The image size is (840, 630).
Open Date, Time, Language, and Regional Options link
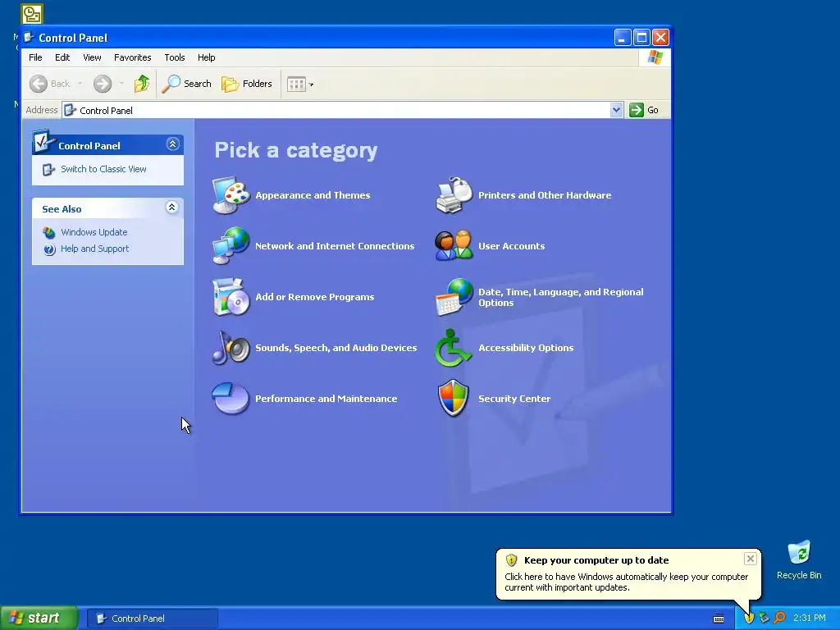pyautogui.click(x=561, y=297)
